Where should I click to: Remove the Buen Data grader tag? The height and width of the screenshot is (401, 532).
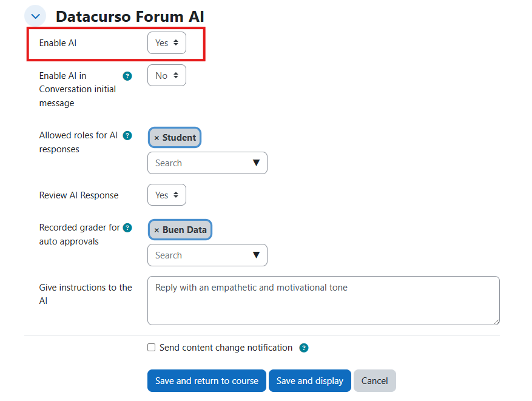[156, 229]
